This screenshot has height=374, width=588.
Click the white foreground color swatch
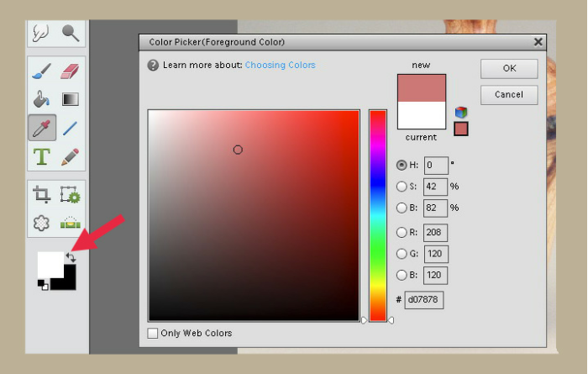(x=49, y=262)
